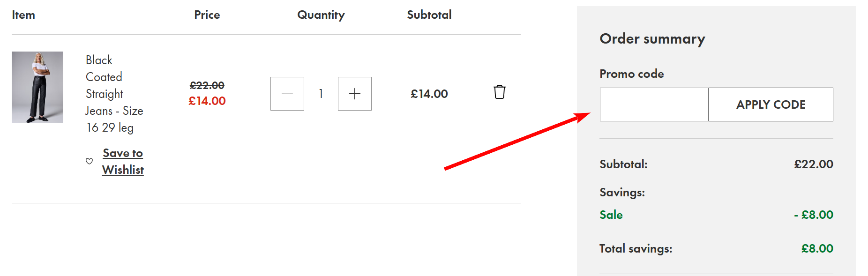Open the jeans product thumbnail image
Image resolution: width=868 pixels, height=276 pixels.
(x=37, y=87)
